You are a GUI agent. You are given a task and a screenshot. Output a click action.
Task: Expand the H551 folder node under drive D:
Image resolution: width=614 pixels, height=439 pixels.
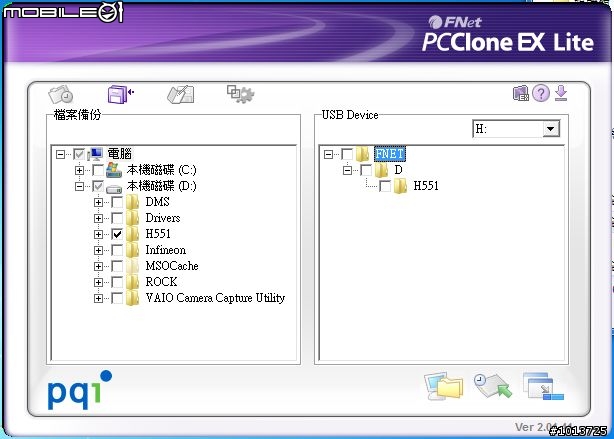(98, 235)
